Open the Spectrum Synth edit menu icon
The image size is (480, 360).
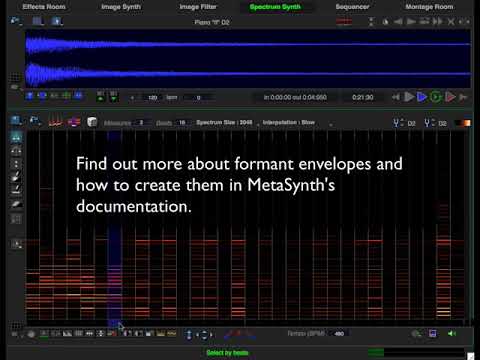(x=35, y=121)
